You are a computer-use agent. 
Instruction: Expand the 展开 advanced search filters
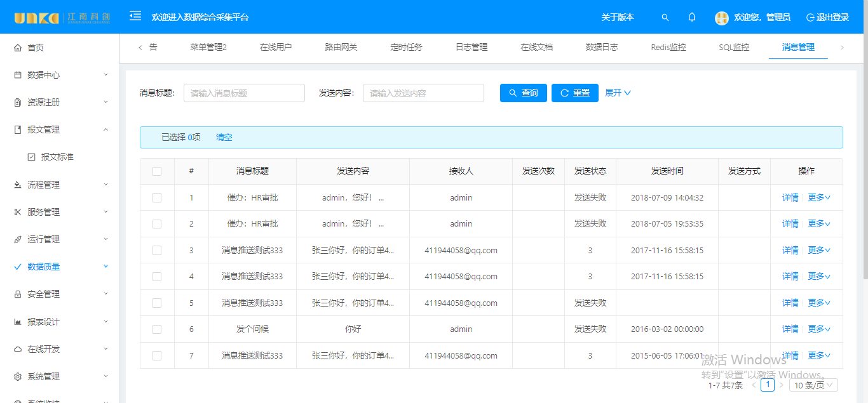618,93
